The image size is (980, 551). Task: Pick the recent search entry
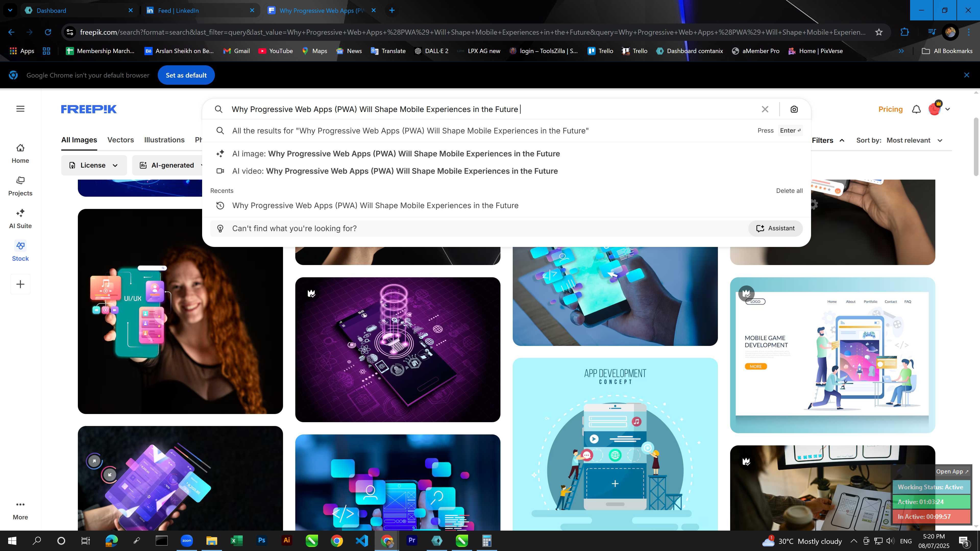point(506,205)
